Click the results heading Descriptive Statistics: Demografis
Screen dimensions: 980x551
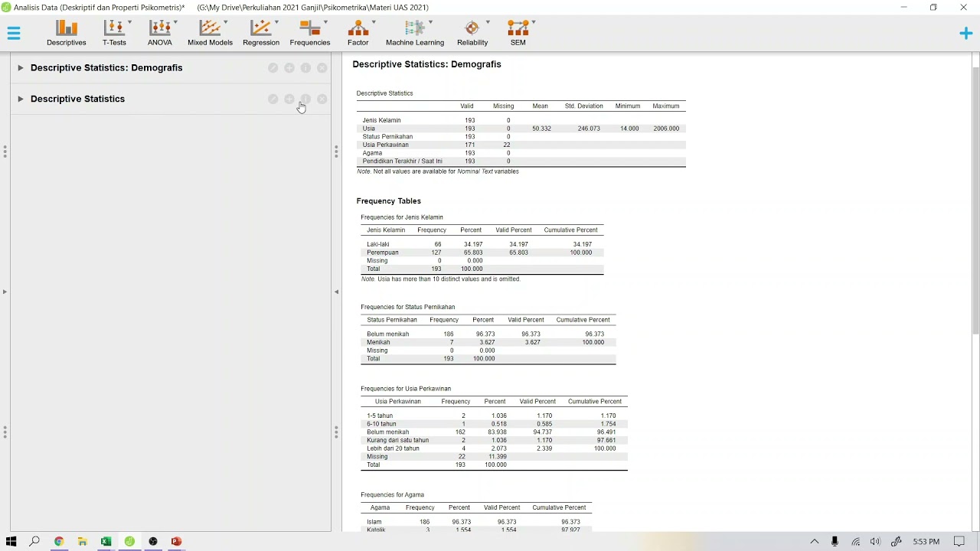click(x=426, y=64)
